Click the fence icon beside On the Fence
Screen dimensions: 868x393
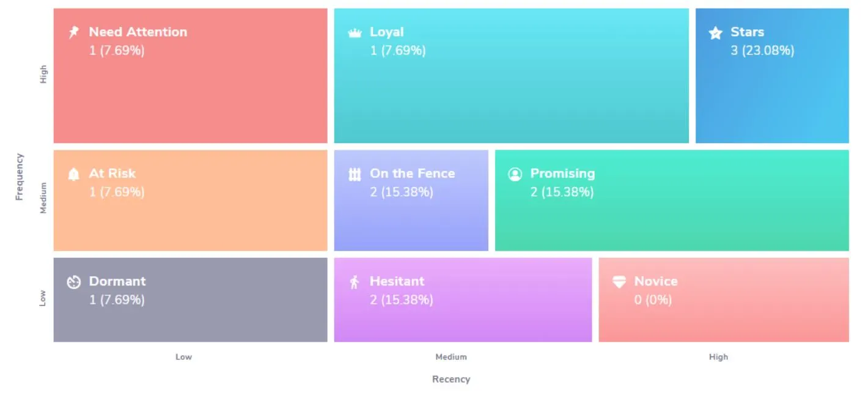[355, 174]
